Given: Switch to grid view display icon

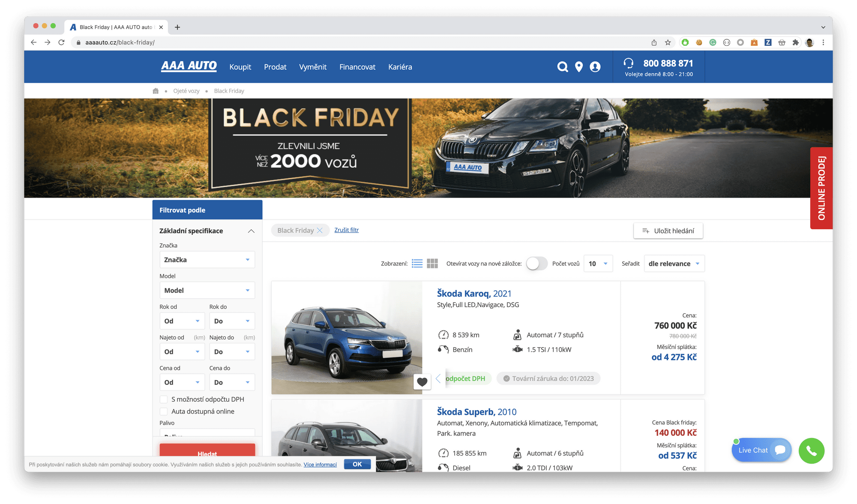Looking at the screenshot, I should (x=433, y=263).
